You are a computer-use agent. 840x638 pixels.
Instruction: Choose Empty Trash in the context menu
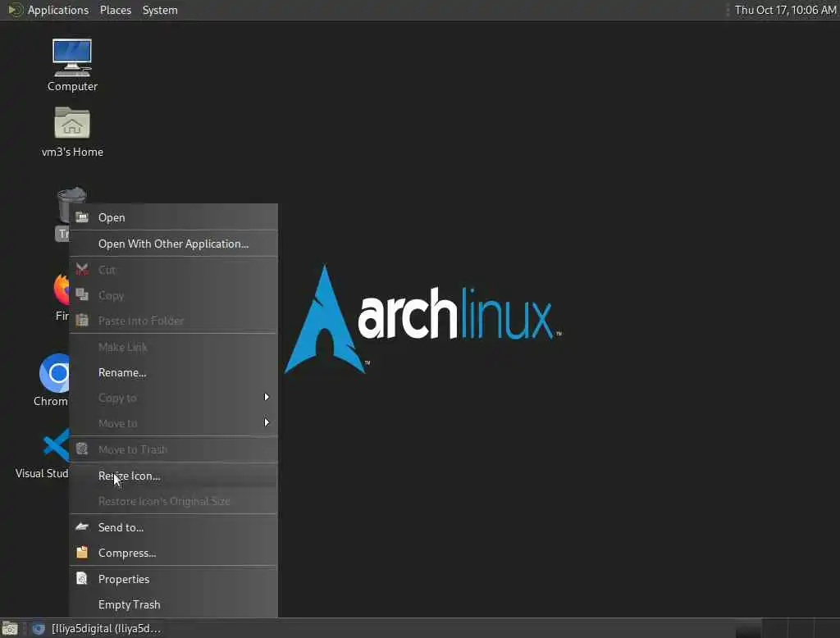[174, 604]
